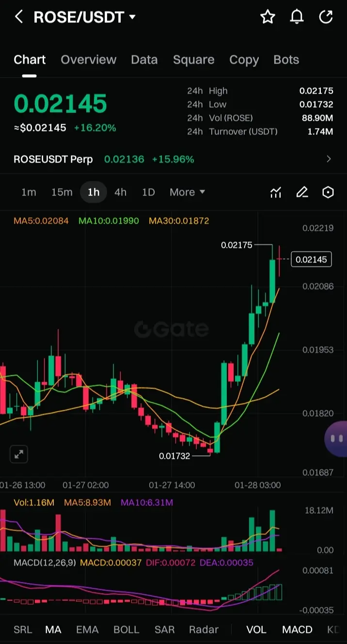347x644 pixels.
Task: Select the 15m timeframe
Action: 62,192
